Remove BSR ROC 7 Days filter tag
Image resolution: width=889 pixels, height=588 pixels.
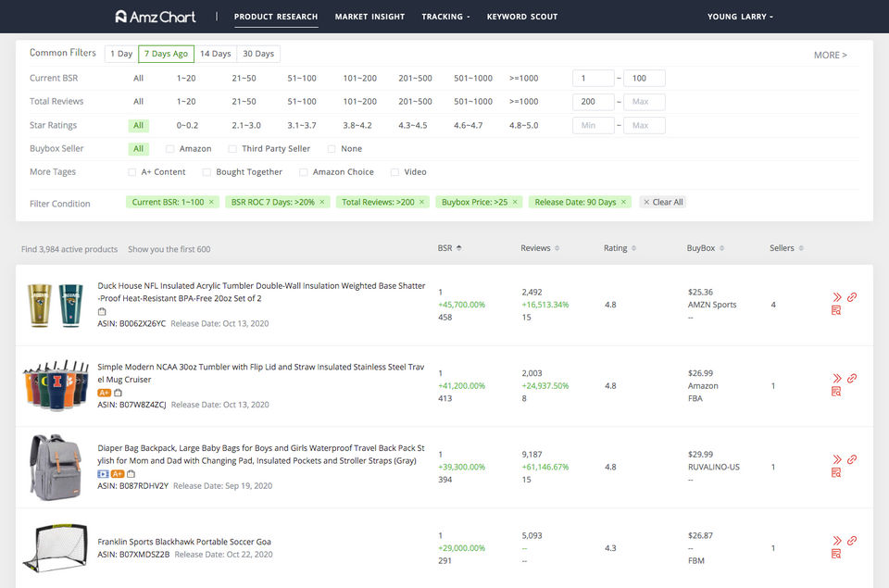tap(322, 202)
